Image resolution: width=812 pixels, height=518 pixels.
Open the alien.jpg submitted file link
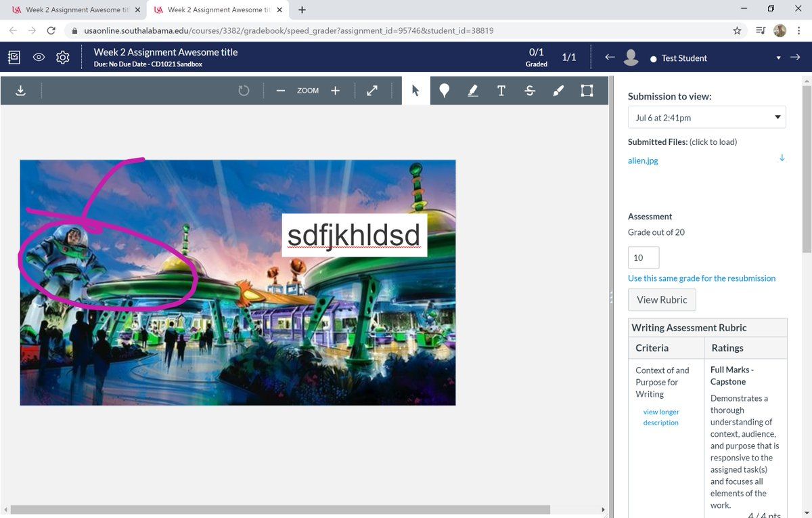[643, 160]
